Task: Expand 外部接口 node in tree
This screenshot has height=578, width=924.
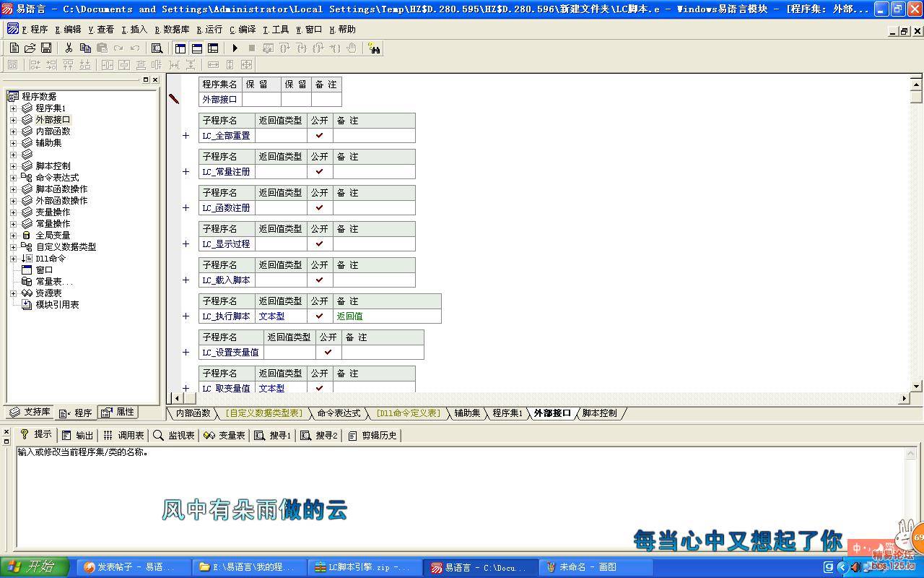Action: (x=13, y=119)
